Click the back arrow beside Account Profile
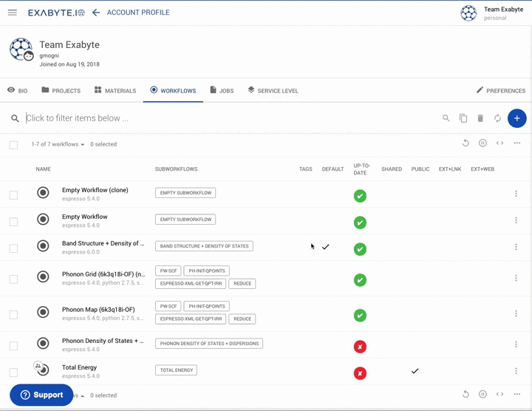532x411 pixels. (x=96, y=13)
